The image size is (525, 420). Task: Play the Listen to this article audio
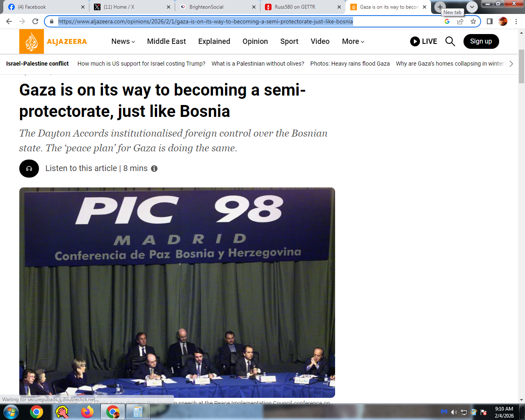click(29, 169)
